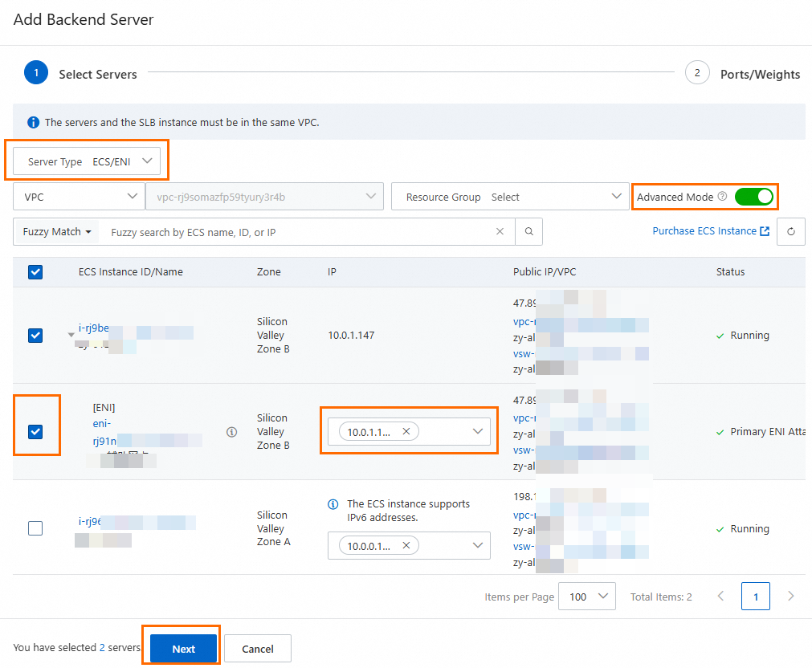812x668 pixels.
Task: Click the Total Items: 2 text
Action: pos(661,597)
